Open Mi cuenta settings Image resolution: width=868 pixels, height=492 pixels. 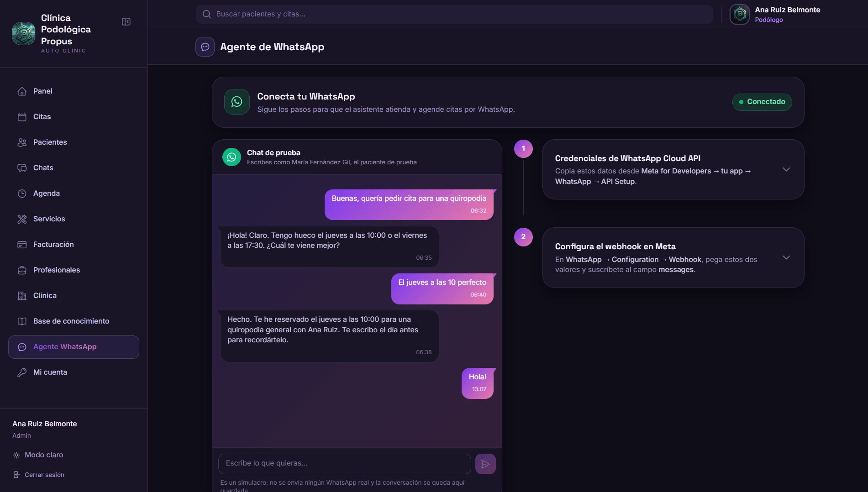pos(74,372)
